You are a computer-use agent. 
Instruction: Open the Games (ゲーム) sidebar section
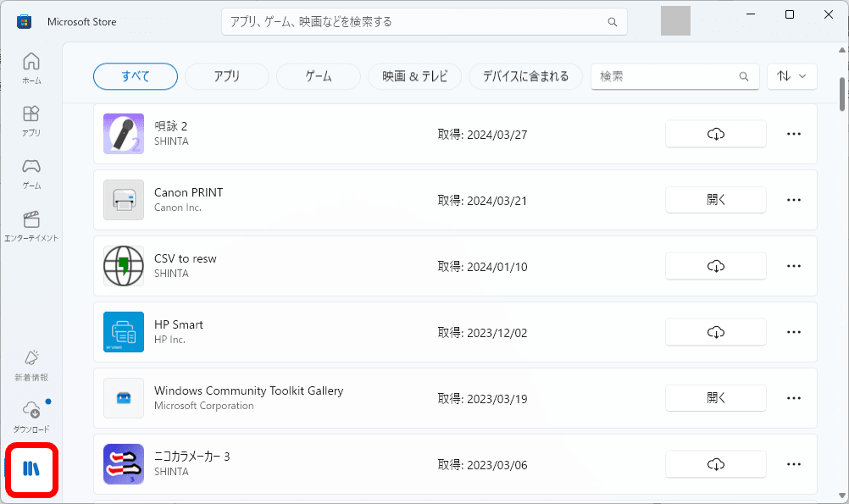click(x=31, y=174)
